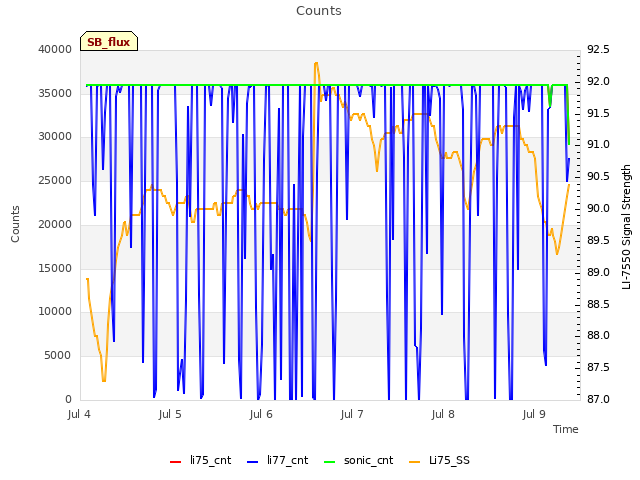Click the 87.0 right axis tick label
The height and width of the screenshot is (480, 640).
[598, 399]
